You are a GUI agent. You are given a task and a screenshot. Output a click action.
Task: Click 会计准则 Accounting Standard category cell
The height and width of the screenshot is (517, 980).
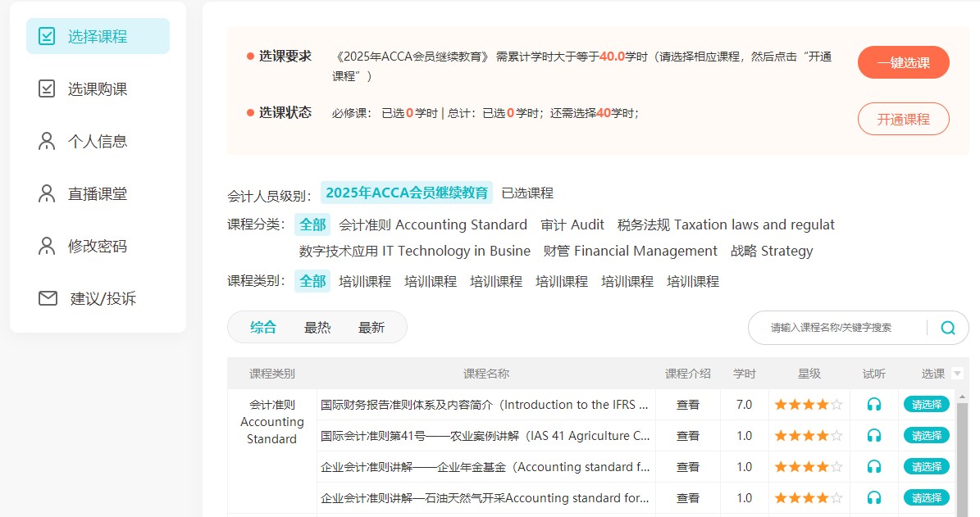click(272, 421)
